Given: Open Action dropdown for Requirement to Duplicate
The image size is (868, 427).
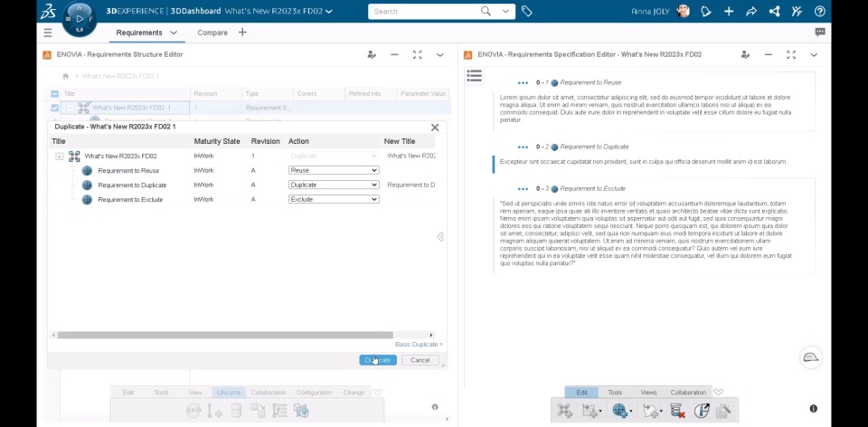Looking at the screenshot, I should pos(334,185).
